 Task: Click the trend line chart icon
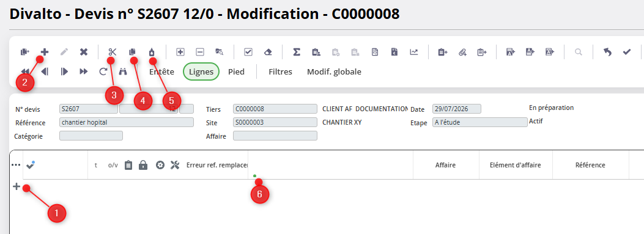[x=413, y=52]
